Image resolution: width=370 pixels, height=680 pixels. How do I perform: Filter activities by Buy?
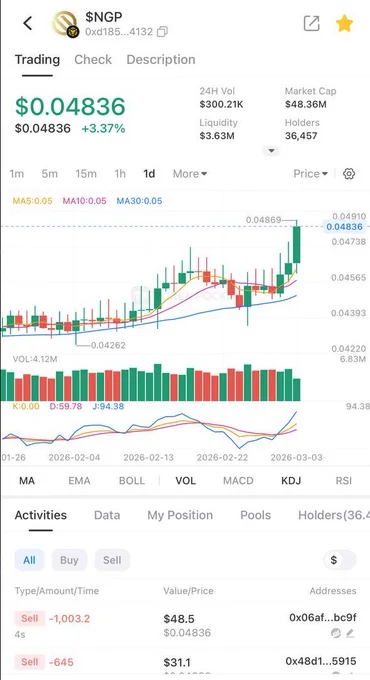click(x=69, y=560)
